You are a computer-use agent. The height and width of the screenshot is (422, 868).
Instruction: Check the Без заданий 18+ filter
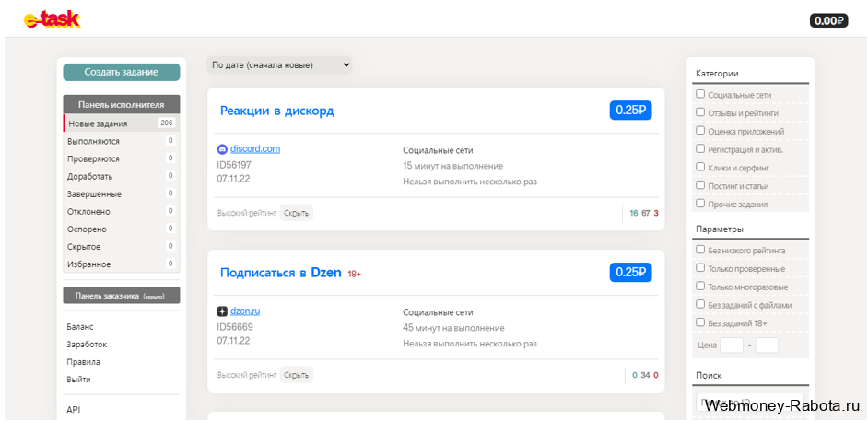coord(700,322)
